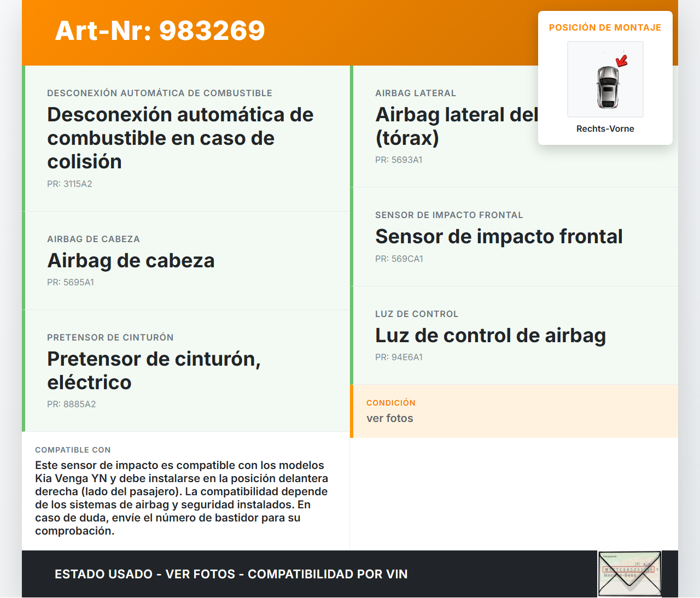Select the 'Airbag lateral del (tórax)' title
The height and width of the screenshot is (598, 700).
tap(457, 126)
